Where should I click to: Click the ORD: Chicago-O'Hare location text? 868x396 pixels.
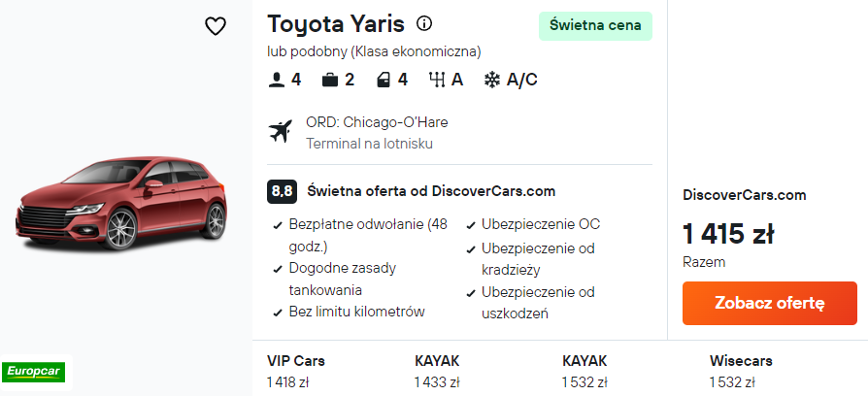377,122
